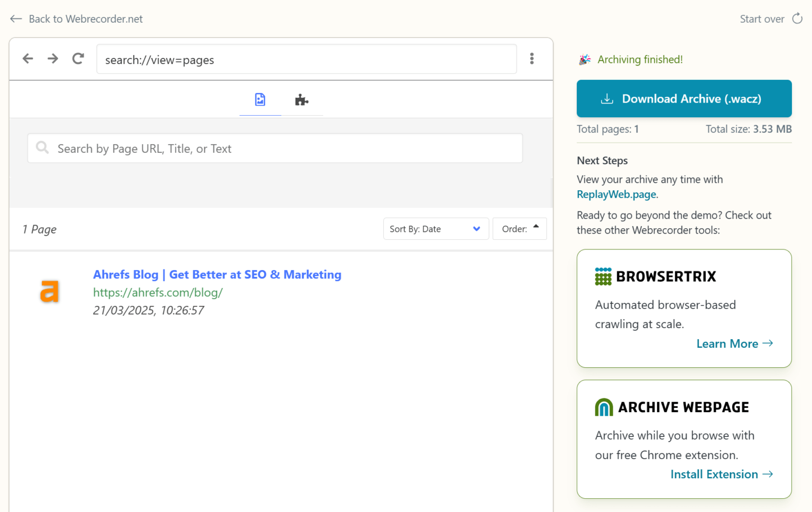Reload the current page
This screenshot has height=512, width=812.
[x=78, y=59]
